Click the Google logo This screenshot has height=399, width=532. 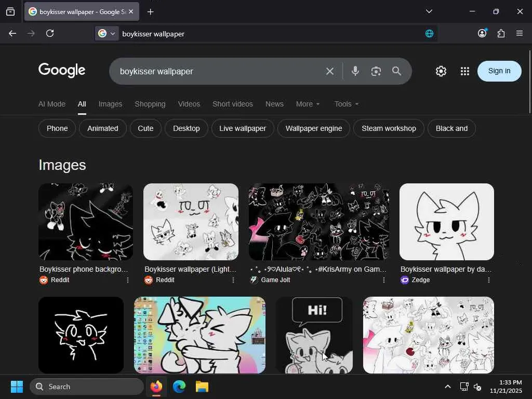click(62, 70)
